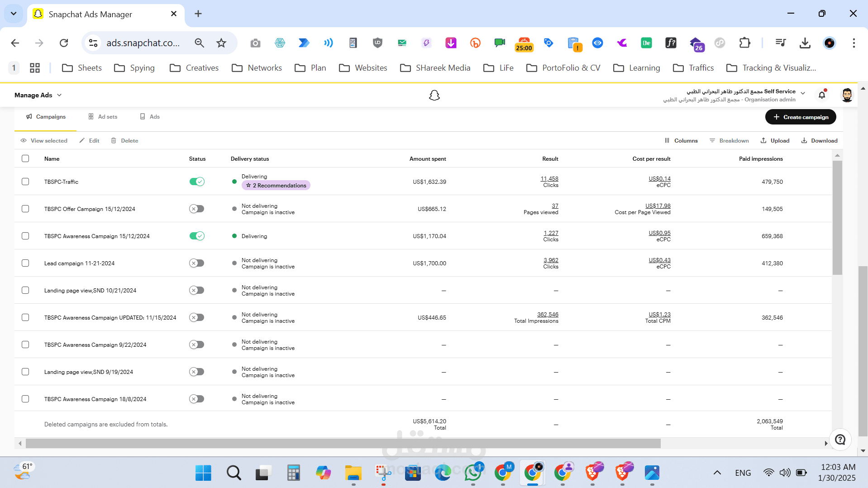868x488 pixels.
Task: Click the address bar URL field
Action: (143, 43)
